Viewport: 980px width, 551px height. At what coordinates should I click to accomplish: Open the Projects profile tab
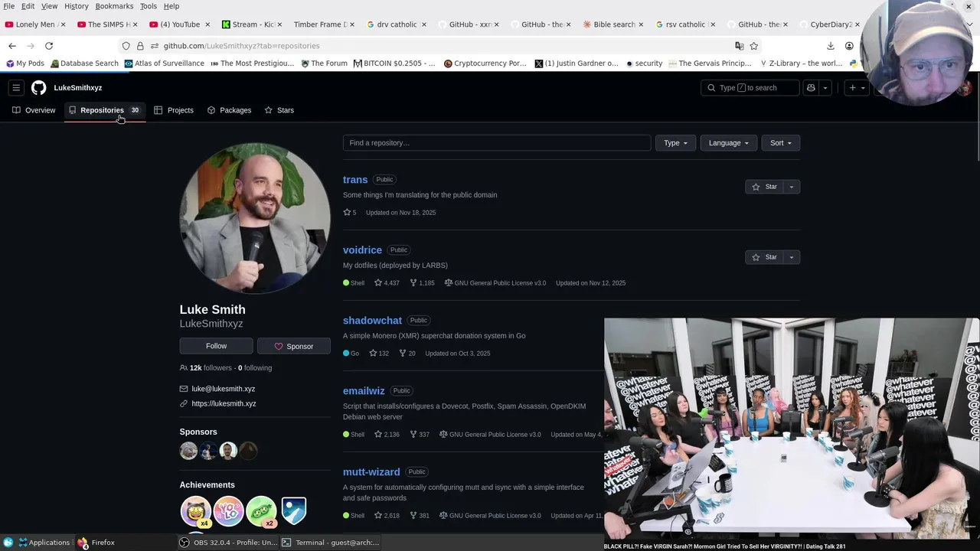coord(174,110)
